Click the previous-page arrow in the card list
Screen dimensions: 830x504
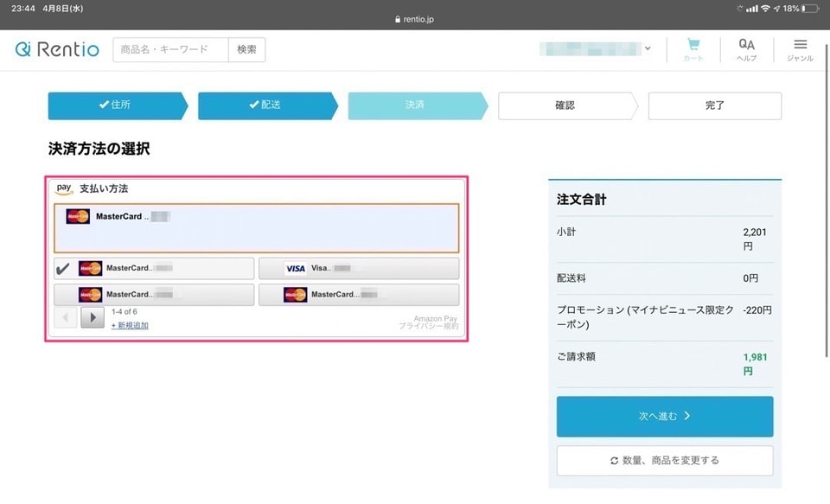(66, 316)
